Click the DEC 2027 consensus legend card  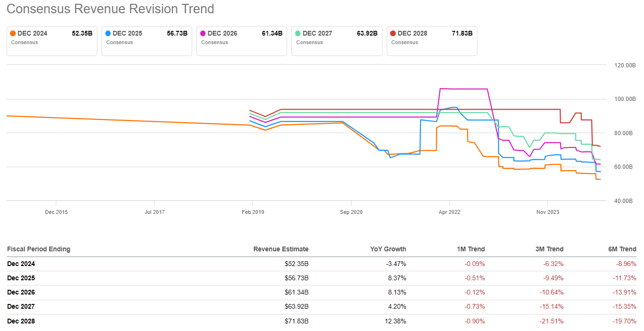coord(336,41)
